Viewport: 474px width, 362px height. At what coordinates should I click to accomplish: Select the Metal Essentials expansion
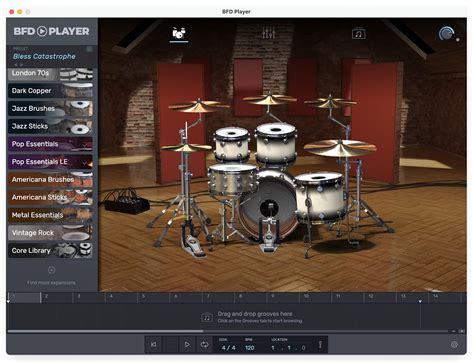click(50, 215)
